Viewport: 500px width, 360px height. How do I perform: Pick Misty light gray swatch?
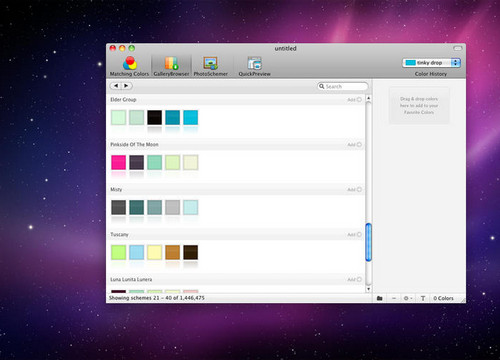[173, 207]
